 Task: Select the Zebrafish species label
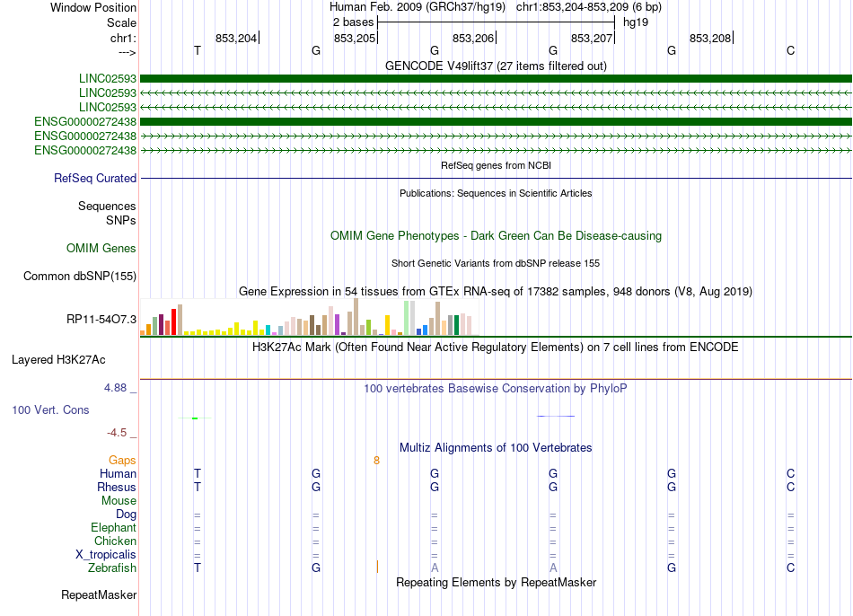[112, 568]
